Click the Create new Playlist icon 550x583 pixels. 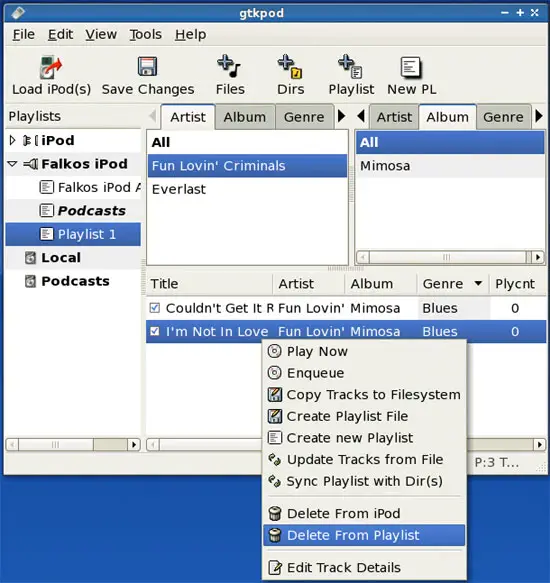274,438
